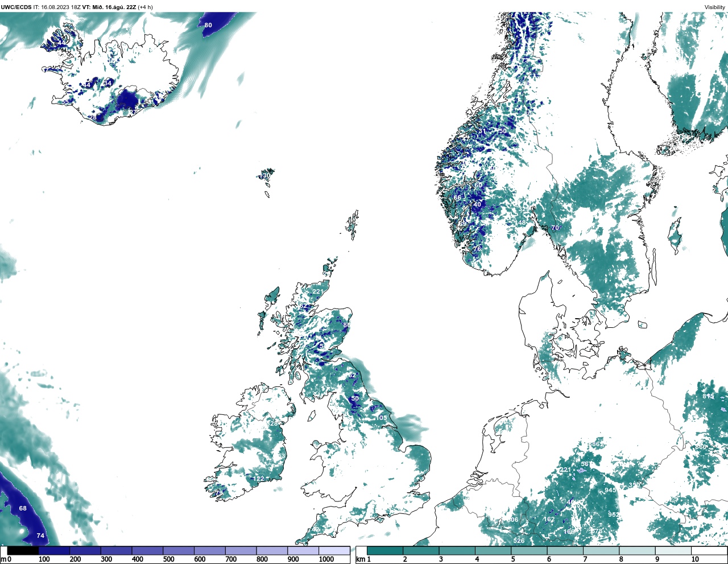
Task: Click the "1000" tick label in m legend
Action: (326, 559)
